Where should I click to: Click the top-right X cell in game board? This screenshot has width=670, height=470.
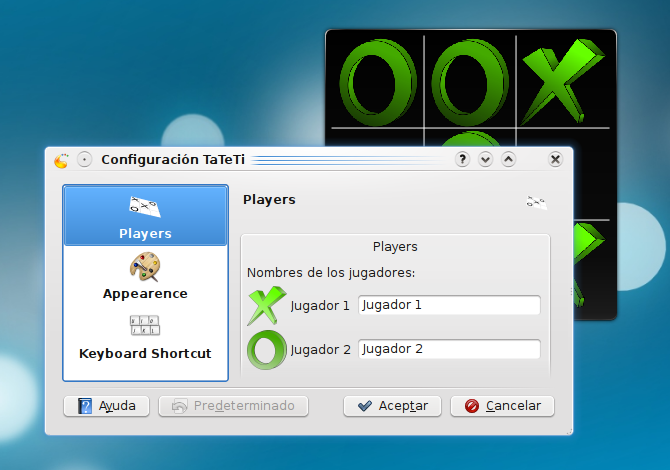563,82
